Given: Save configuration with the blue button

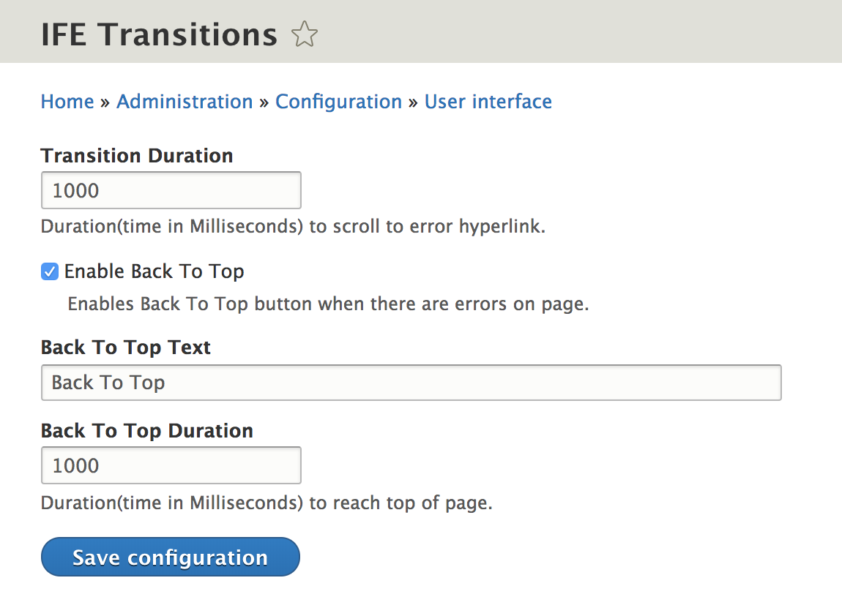Looking at the screenshot, I should coord(170,557).
